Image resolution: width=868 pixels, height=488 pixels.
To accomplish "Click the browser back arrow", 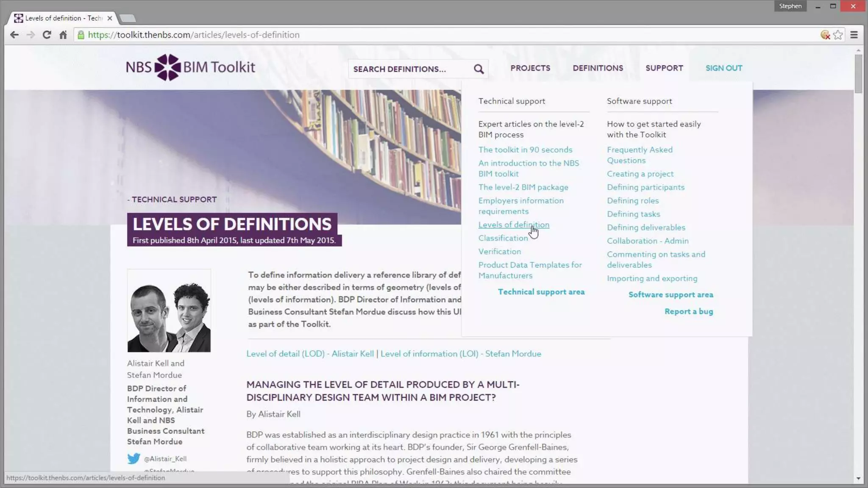I will pos(14,35).
